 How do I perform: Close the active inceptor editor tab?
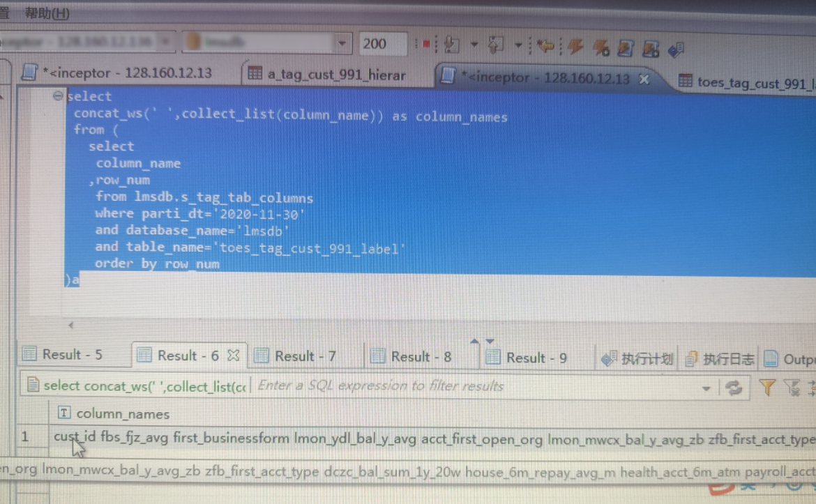coord(644,79)
